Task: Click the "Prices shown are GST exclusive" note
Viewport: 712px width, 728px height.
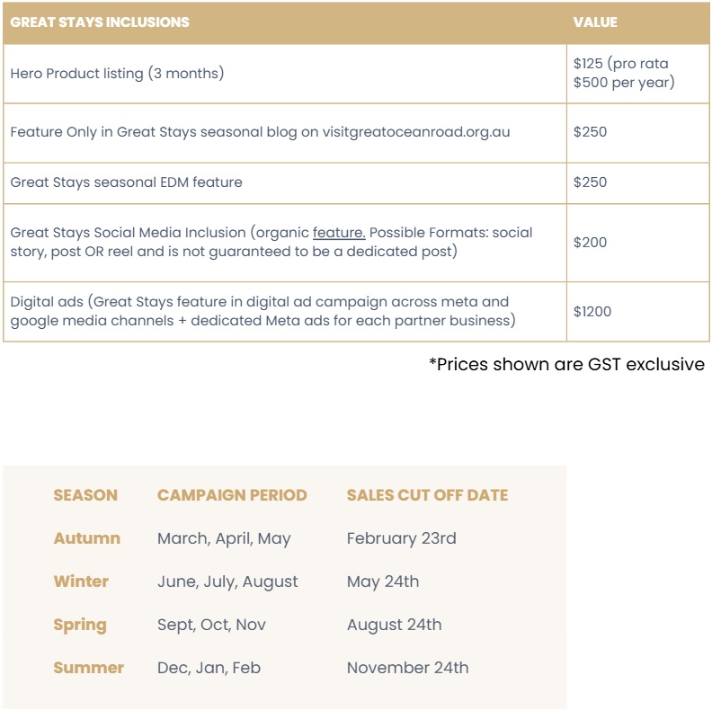Action: 566,365
